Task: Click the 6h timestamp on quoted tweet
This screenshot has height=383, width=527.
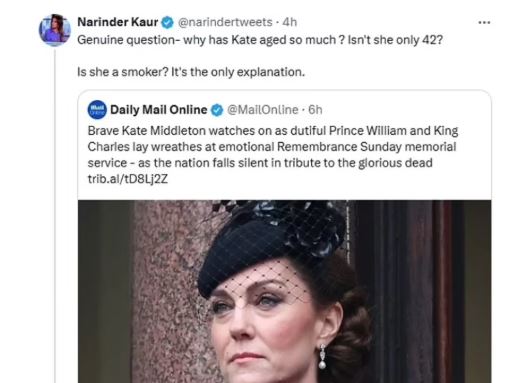Action: [315, 110]
